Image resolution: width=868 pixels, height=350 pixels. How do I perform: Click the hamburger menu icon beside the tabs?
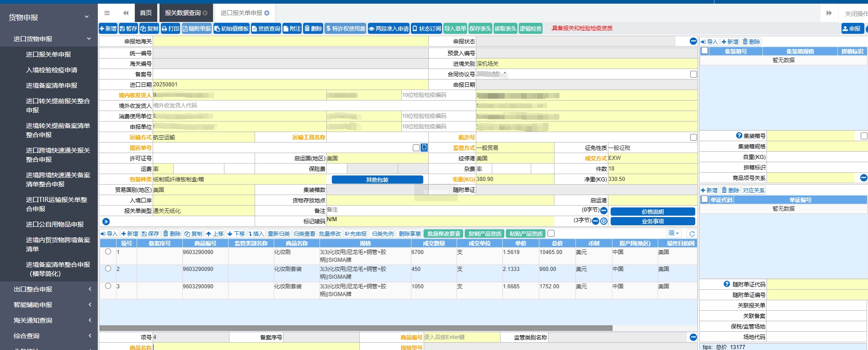[x=107, y=13]
